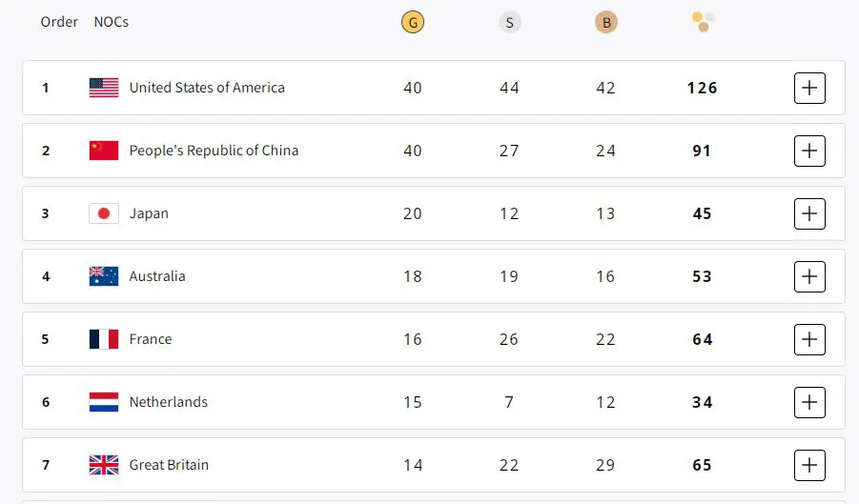Expand the People's Republic of China row
Viewport: 859px width, 504px height.
tap(809, 151)
